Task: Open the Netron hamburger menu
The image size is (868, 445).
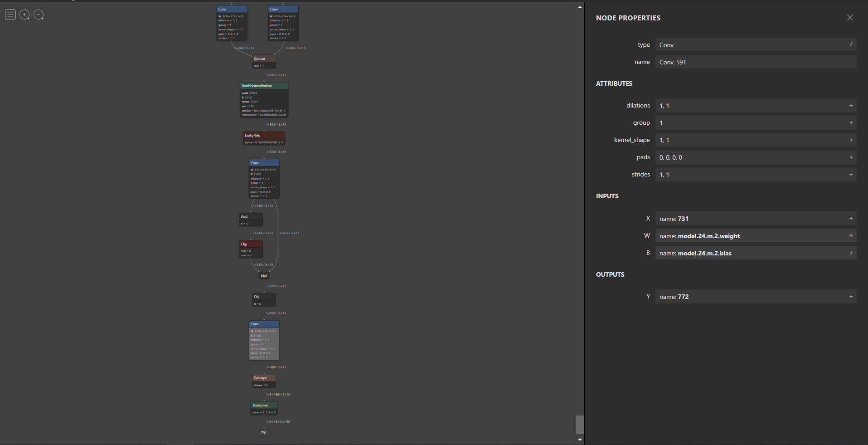Action: pos(10,15)
